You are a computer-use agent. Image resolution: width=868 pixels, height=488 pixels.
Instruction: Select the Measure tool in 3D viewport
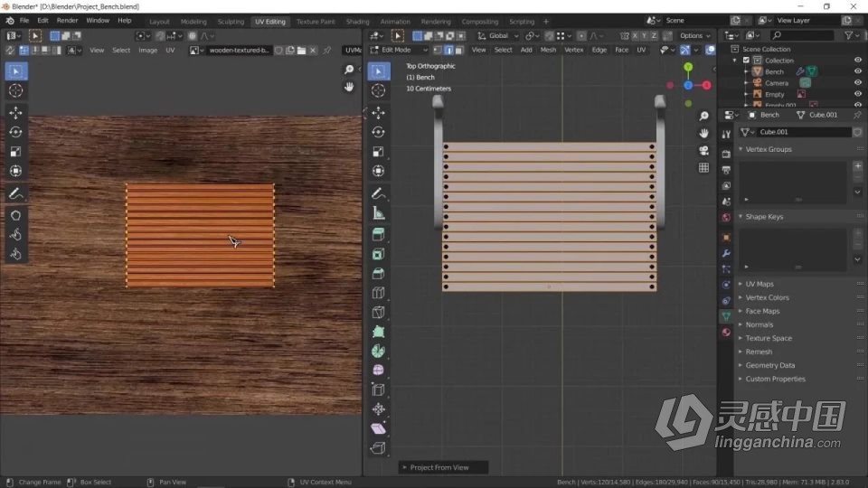click(x=379, y=213)
